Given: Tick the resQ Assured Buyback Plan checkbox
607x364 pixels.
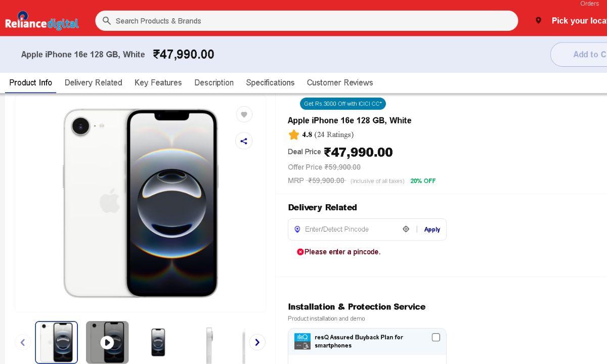Looking at the screenshot, I should tap(436, 337).
